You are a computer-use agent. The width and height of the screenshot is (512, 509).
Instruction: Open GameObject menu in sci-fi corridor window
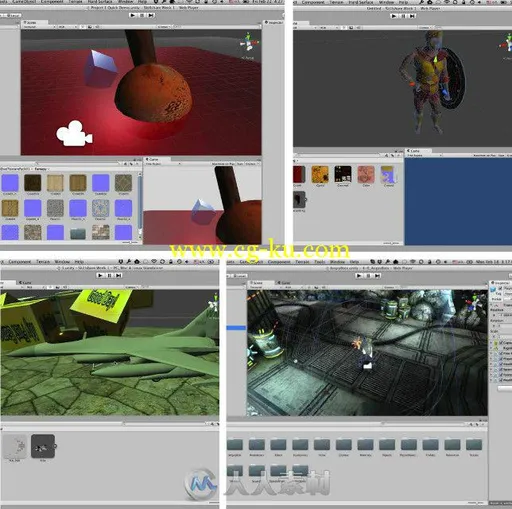pos(251,262)
